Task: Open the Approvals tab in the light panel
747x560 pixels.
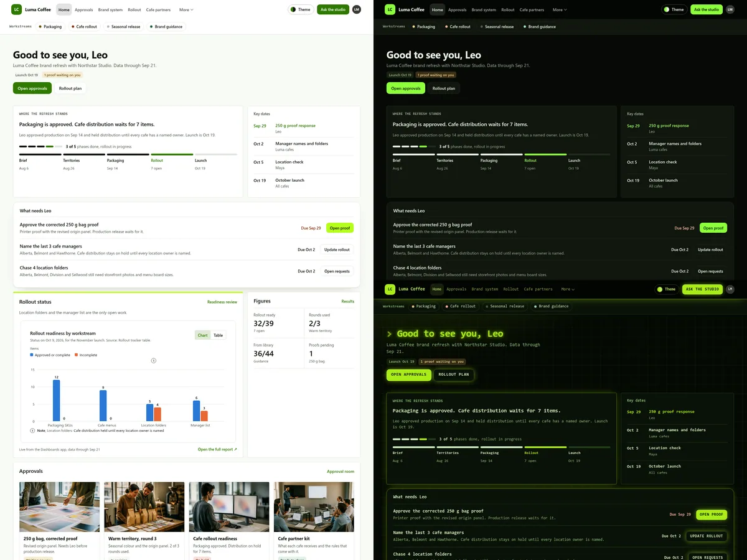Action: [x=83, y=10]
